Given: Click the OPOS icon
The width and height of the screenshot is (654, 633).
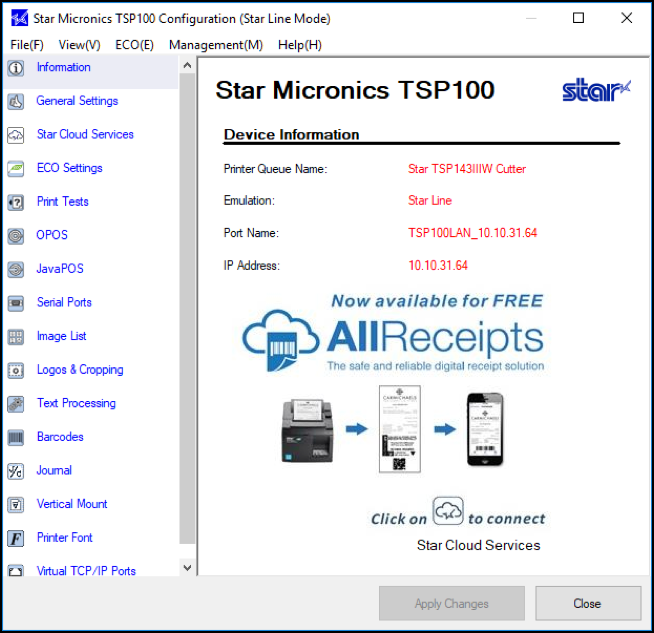Looking at the screenshot, I should [x=16, y=236].
